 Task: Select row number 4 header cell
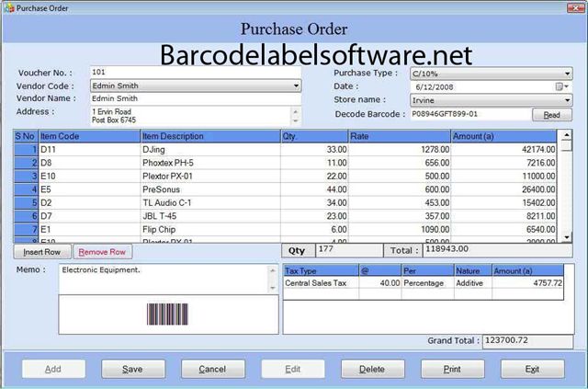(x=26, y=189)
